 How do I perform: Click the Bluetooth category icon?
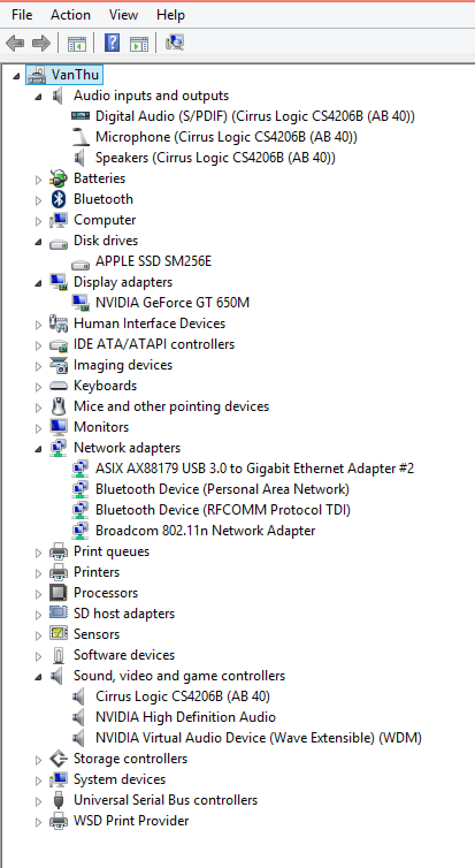58,199
